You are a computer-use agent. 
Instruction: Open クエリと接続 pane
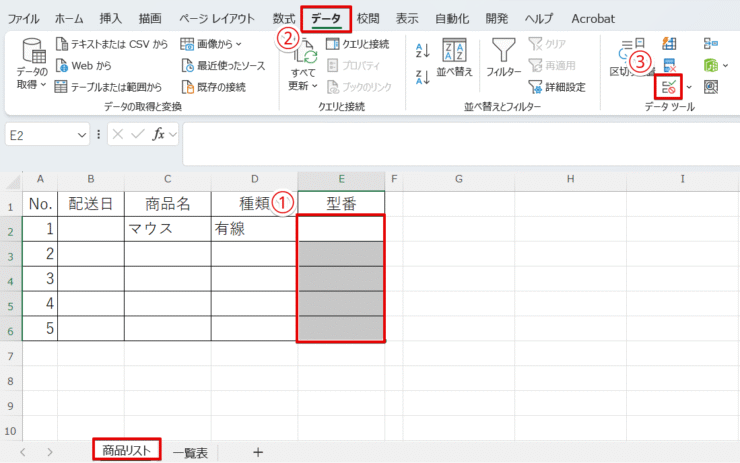pyautogui.click(x=358, y=44)
